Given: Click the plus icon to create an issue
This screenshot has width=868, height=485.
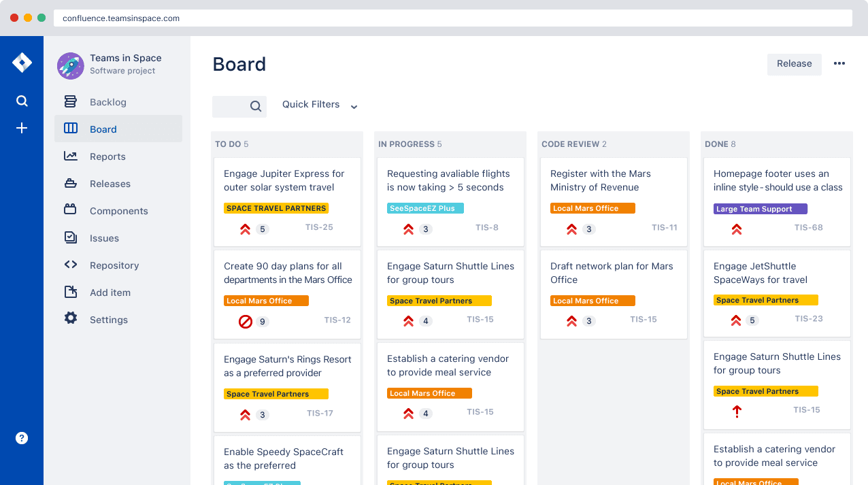Looking at the screenshot, I should click(22, 127).
